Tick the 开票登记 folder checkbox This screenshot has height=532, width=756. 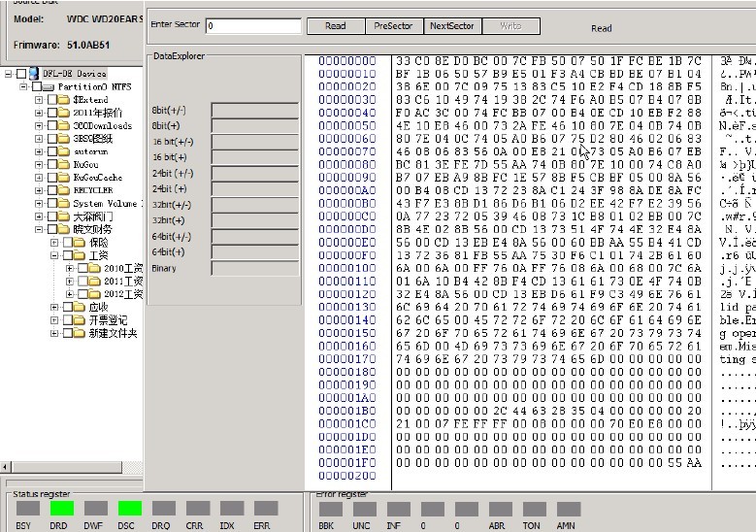pos(68,320)
